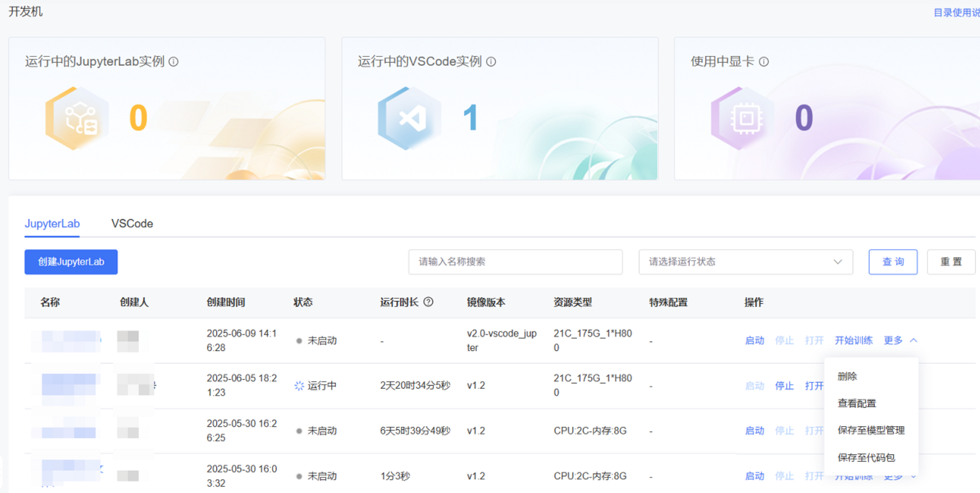Focus the 请输入名称搜索 search field
Image resolution: width=980 pixels, height=493 pixels.
[x=515, y=262]
